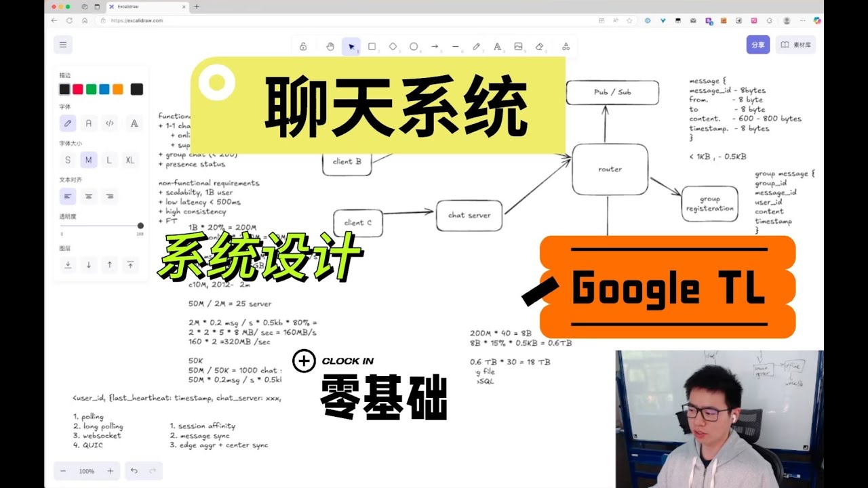Viewport: 868px width, 488px height.
Task: Select the Pencil draw tool
Action: point(477,47)
